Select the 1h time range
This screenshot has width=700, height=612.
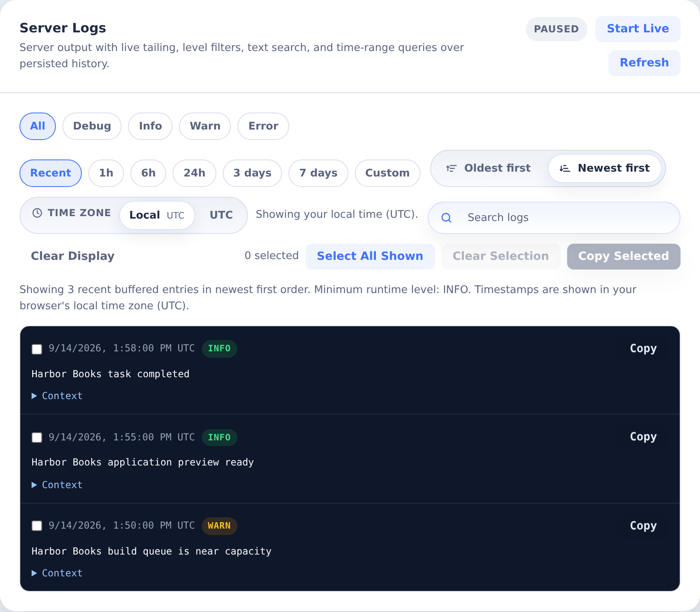(106, 173)
